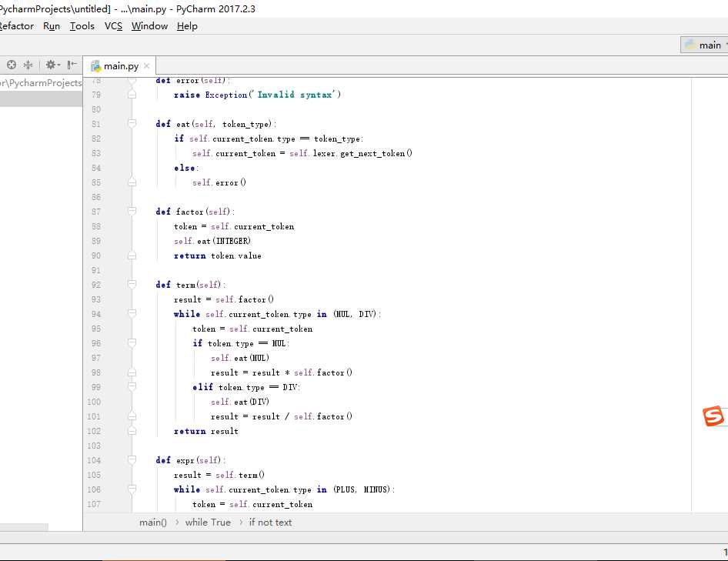Screen dimensions: 728x561
Task: Fold the while loop at line 94
Action: coord(132,313)
